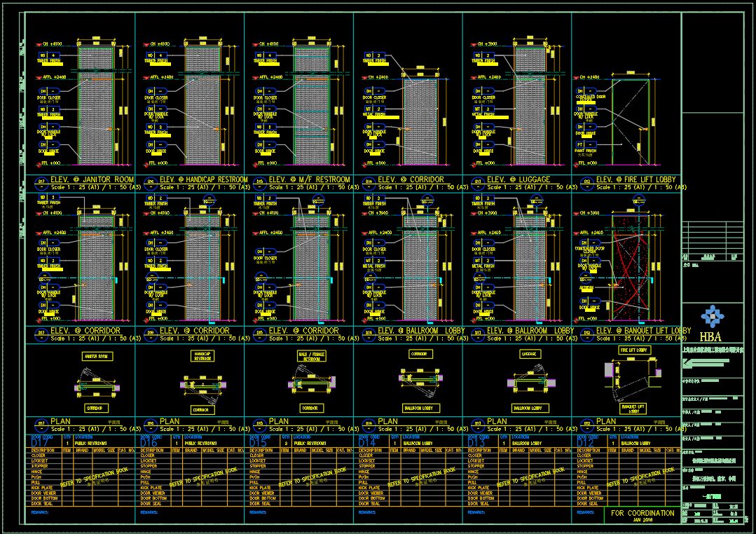Select REFER TO SPECIFICATION BOOK text in D16 table
Screen dimensions: 756x534
203,477
